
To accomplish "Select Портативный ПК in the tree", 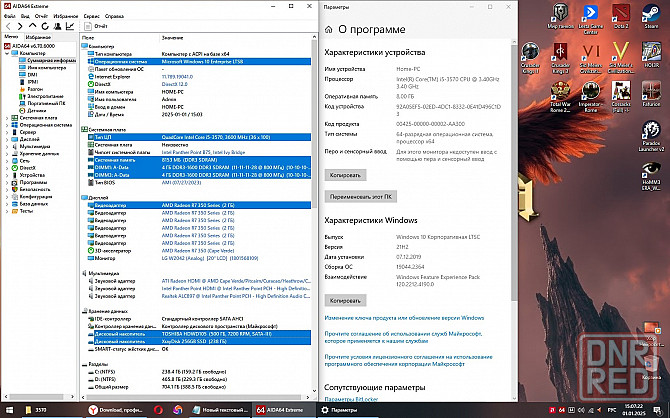I will [46, 103].
